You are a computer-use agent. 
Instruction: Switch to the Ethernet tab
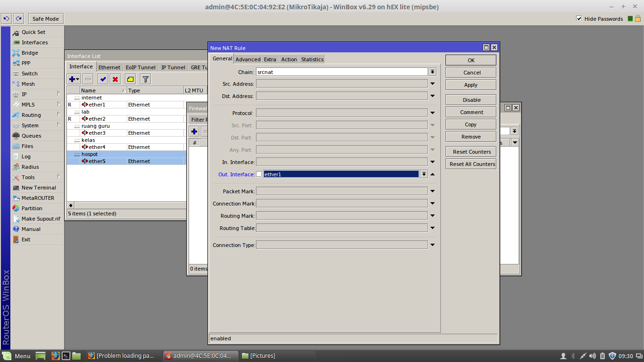point(109,67)
